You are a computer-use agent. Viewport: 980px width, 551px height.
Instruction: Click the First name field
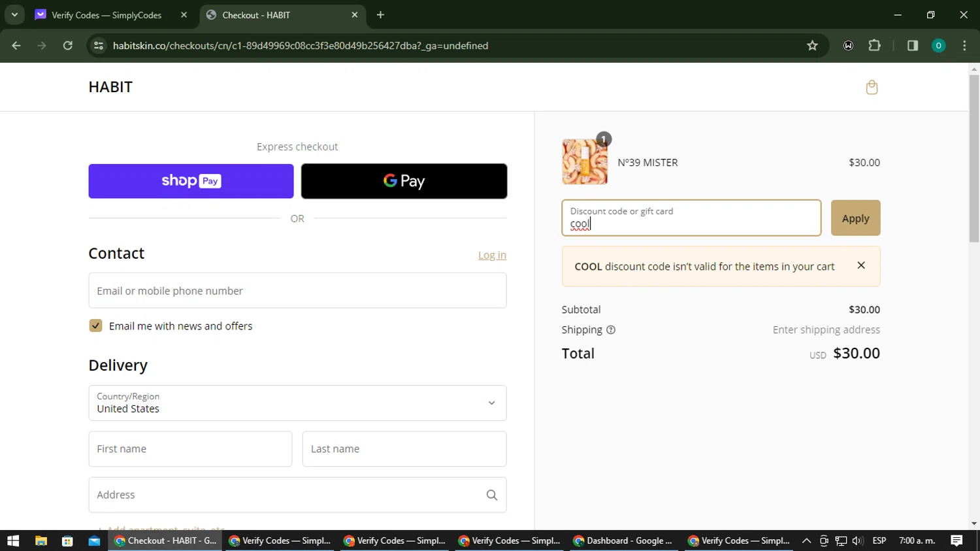click(190, 449)
